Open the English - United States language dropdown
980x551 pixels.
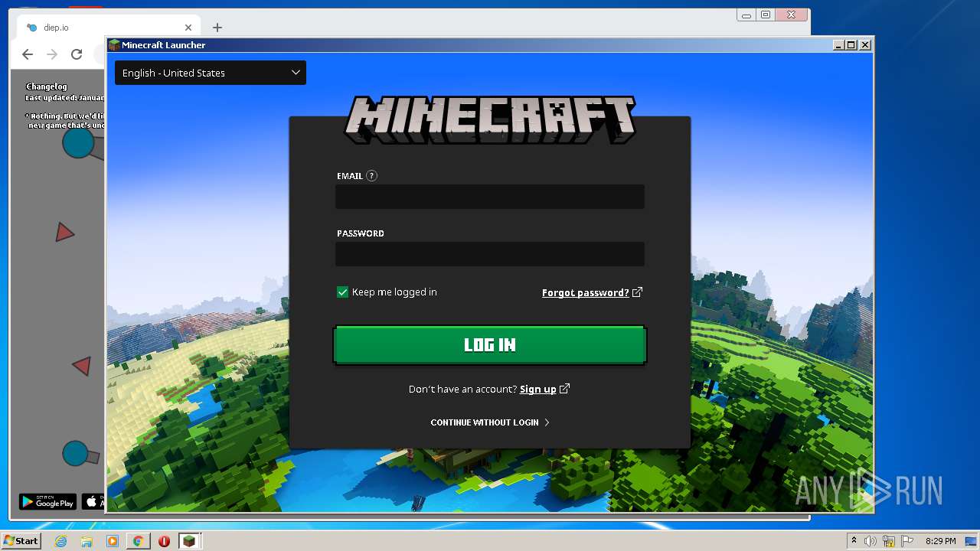[x=211, y=73]
